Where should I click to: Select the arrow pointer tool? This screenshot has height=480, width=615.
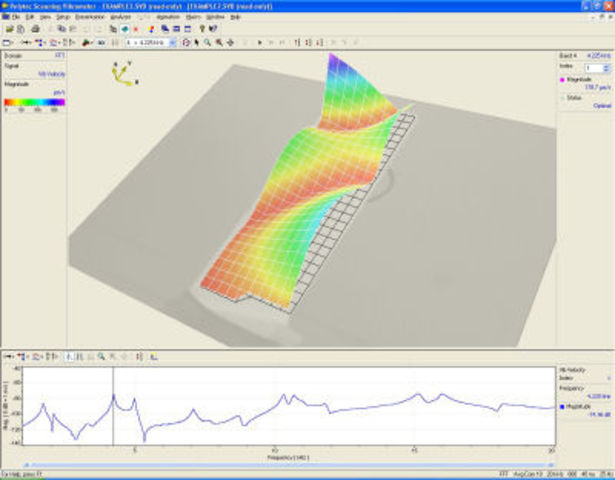tap(196, 43)
